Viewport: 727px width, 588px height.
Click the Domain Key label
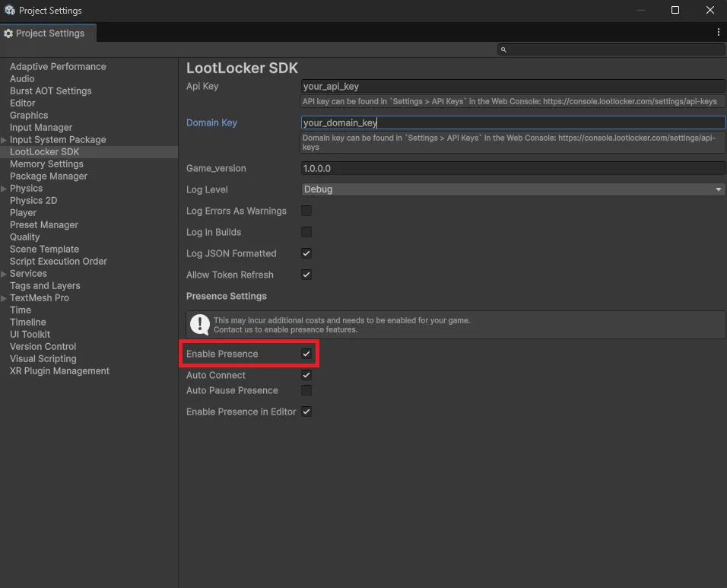tap(211, 123)
